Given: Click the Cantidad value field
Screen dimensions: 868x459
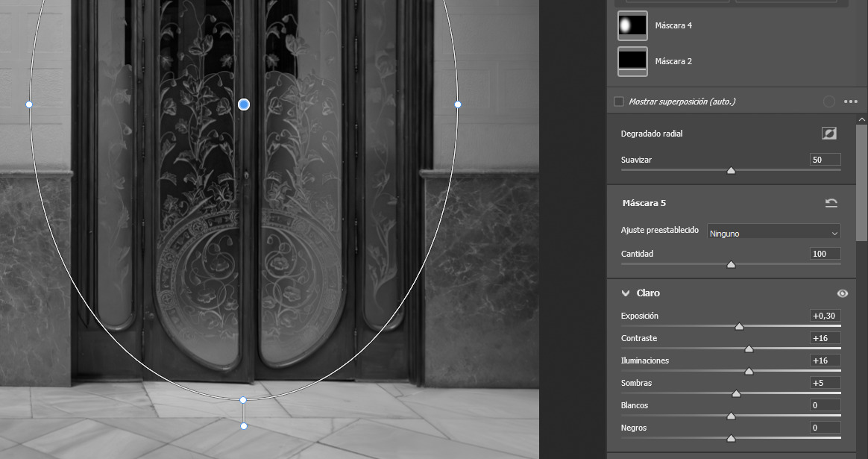Looking at the screenshot, I should tap(825, 254).
